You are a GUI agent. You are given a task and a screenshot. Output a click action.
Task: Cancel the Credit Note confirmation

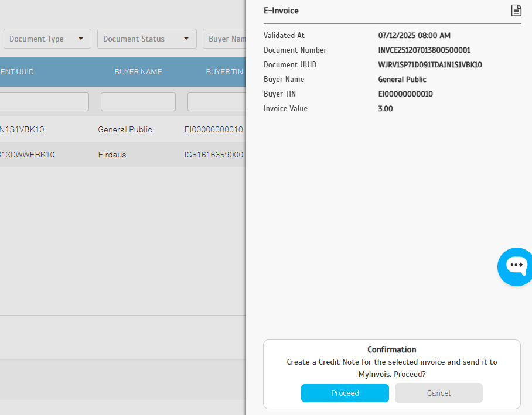(x=438, y=393)
